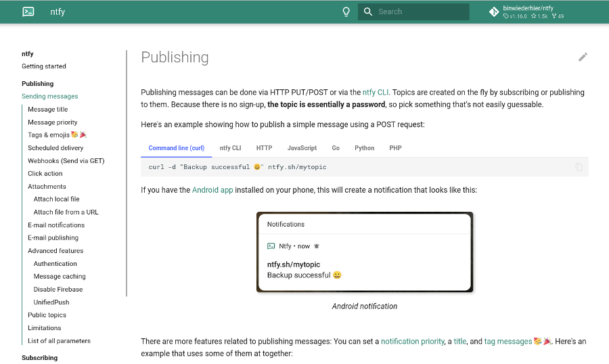Click the git repository diamond icon
This screenshot has height=364, width=609.
(494, 12)
